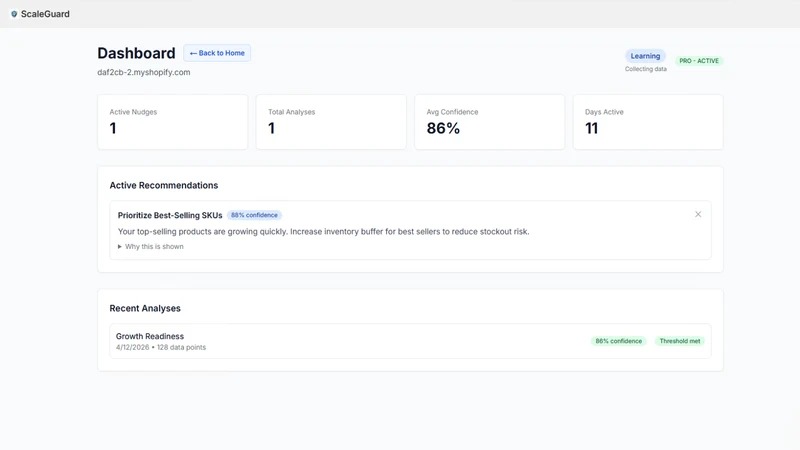
Task: Select the Total Analyses stat card
Action: click(331, 122)
